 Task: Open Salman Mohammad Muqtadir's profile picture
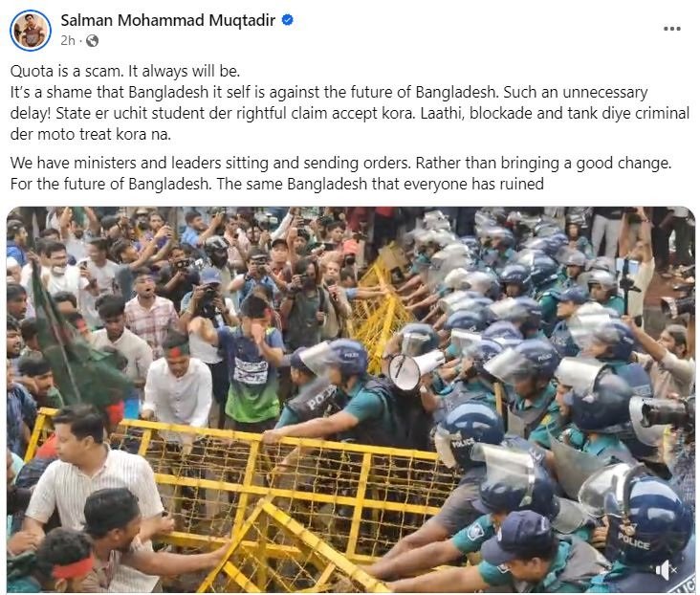(31, 30)
